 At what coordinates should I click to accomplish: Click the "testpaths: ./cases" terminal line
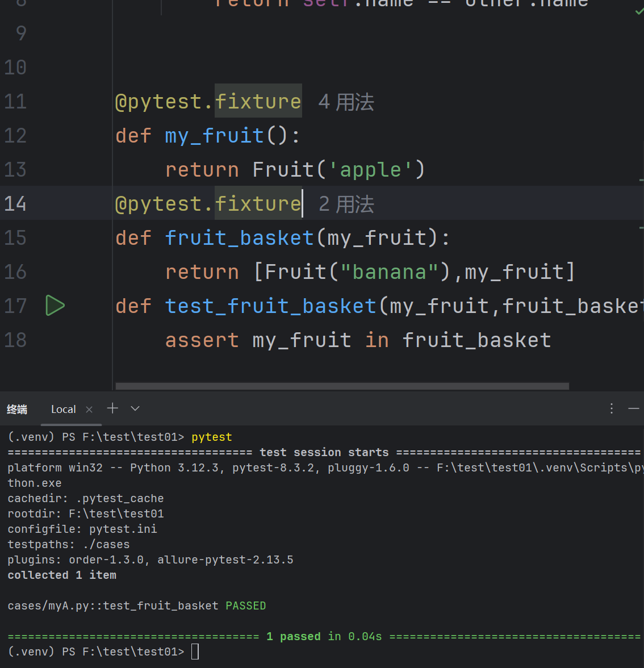69,544
